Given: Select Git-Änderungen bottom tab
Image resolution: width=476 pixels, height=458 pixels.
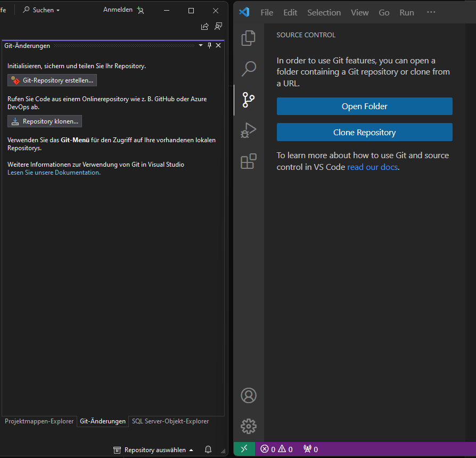Looking at the screenshot, I should pyautogui.click(x=103, y=421).
